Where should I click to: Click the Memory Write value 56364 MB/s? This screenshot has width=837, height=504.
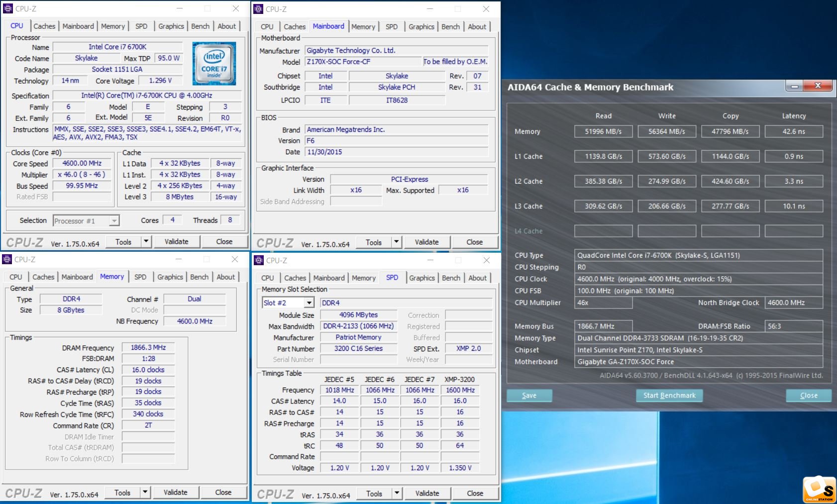point(667,131)
